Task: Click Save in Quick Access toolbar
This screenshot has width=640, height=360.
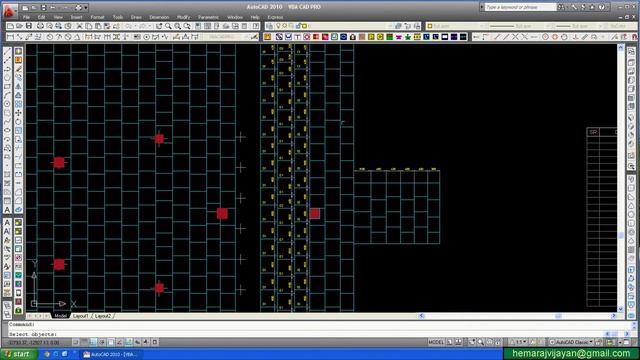Action: click(43, 8)
